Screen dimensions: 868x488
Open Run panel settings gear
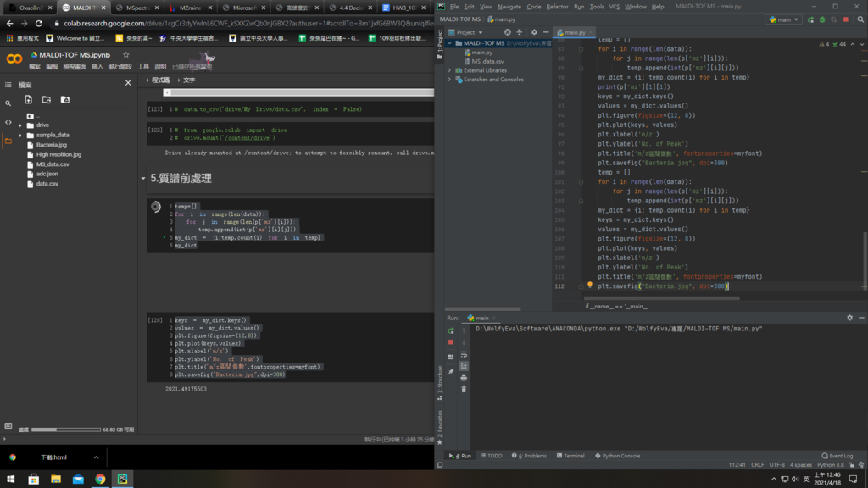(x=849, y=319)
